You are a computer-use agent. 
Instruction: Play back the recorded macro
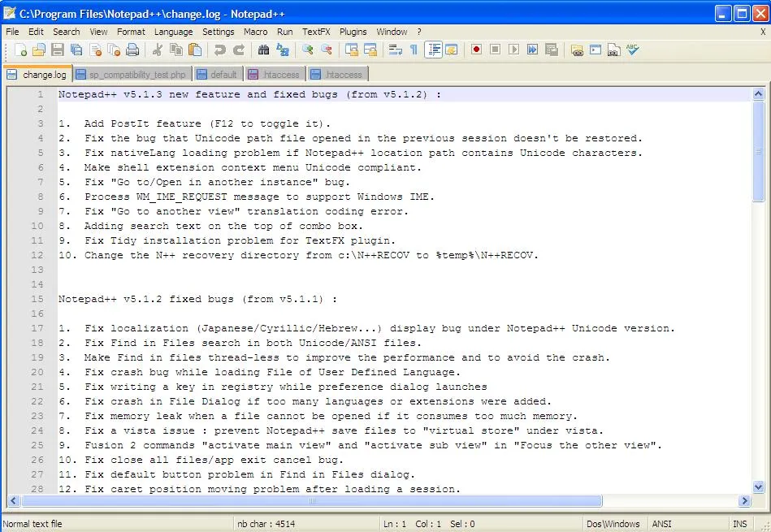[513, 50]
